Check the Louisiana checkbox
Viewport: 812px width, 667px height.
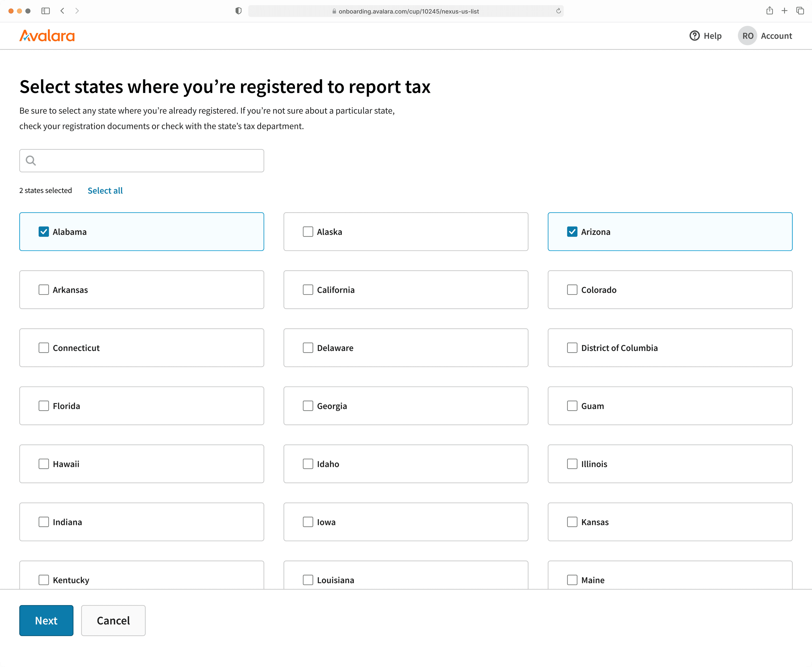(x=308, y=580)
